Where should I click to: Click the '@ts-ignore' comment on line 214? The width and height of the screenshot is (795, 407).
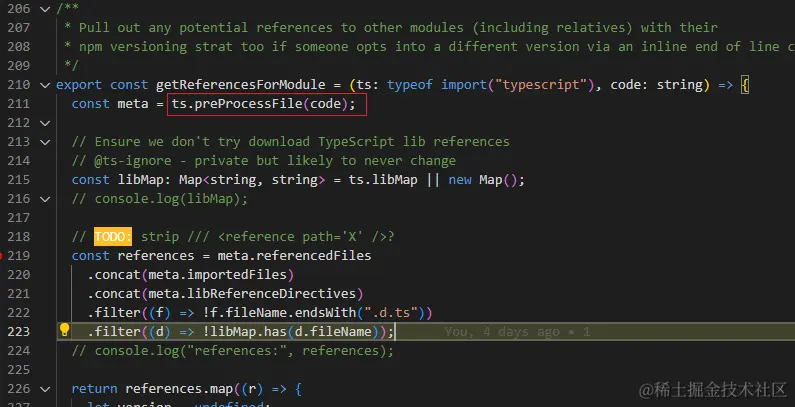(x=133, y=161)
